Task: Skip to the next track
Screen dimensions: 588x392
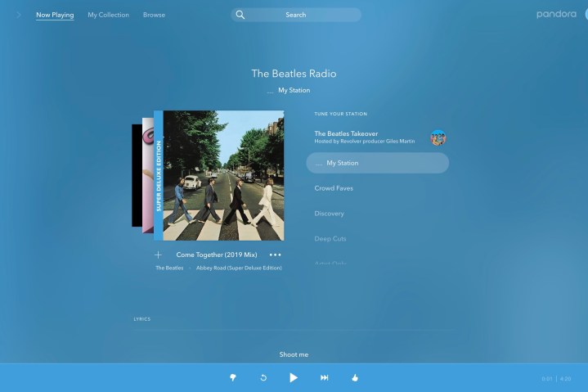Action: click(x=324, y=377)
